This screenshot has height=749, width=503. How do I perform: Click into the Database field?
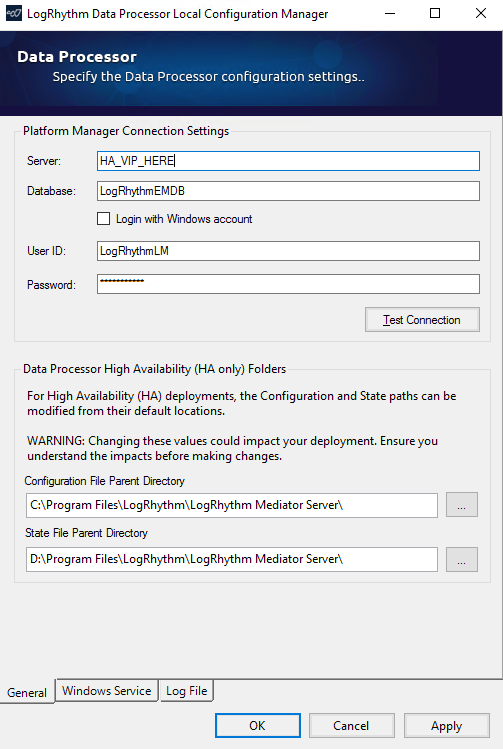pos(289,191)
